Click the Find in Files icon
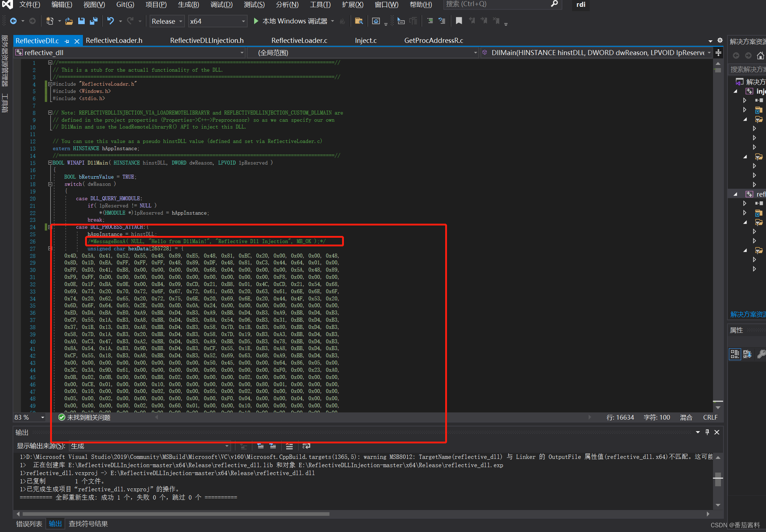 coord(359,21)
